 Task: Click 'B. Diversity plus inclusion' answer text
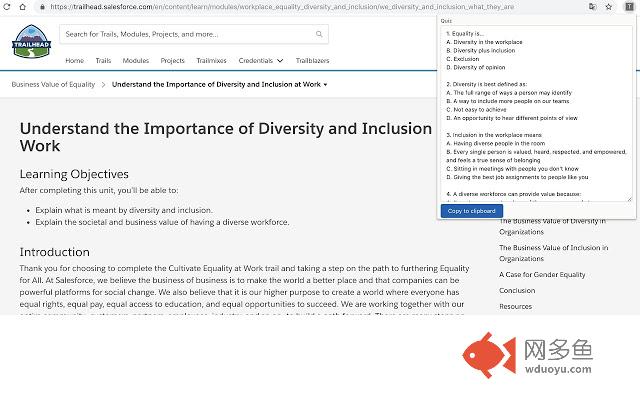(481, 51)
